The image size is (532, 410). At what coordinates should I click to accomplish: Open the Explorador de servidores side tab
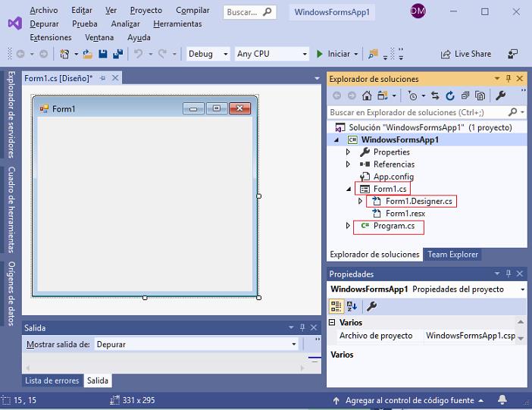(11, 114)
